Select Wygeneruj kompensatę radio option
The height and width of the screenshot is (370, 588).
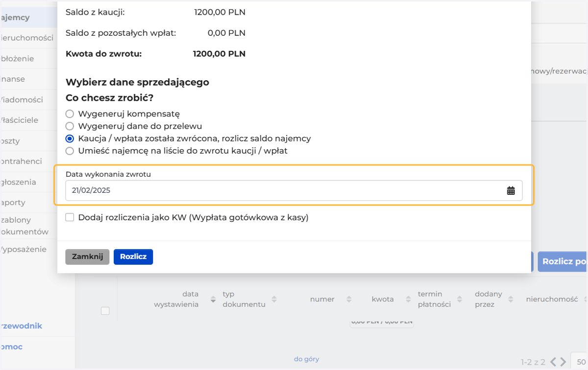click(x=70, y=114)
